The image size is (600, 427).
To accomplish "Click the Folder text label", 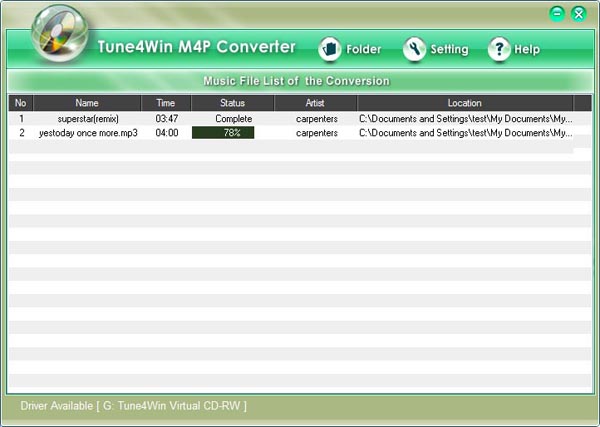I will (364, 49).
